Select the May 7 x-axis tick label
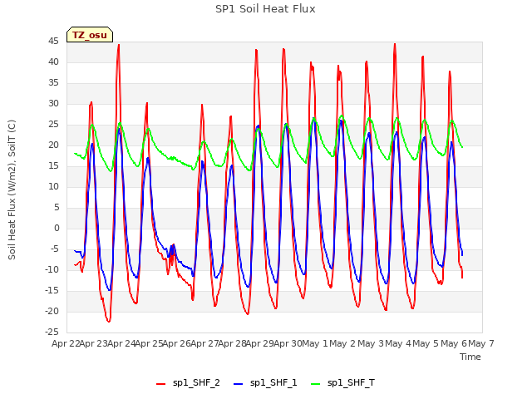 coord(481,343)
